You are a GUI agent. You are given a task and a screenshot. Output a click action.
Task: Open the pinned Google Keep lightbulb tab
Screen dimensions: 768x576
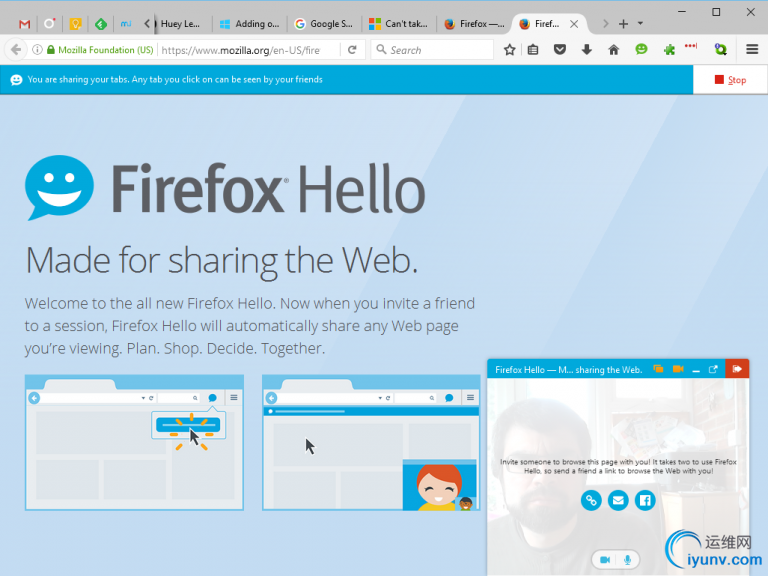tap(75, 24)
